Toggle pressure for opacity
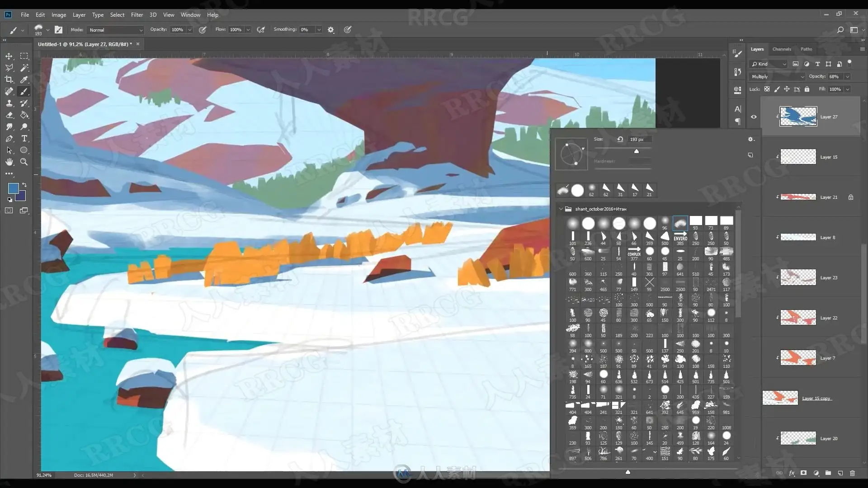Image resolution: width=868 pixels, height=488 pixels. coord(203,30)
